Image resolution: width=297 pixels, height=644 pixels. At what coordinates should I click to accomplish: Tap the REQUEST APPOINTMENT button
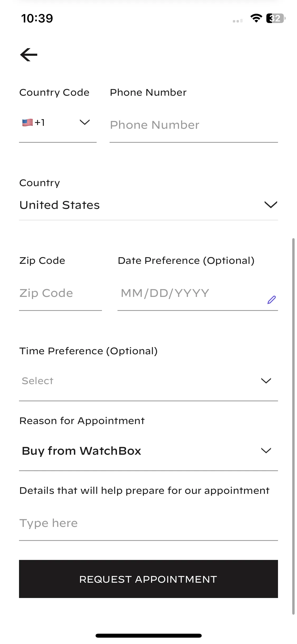click(148, 579)
